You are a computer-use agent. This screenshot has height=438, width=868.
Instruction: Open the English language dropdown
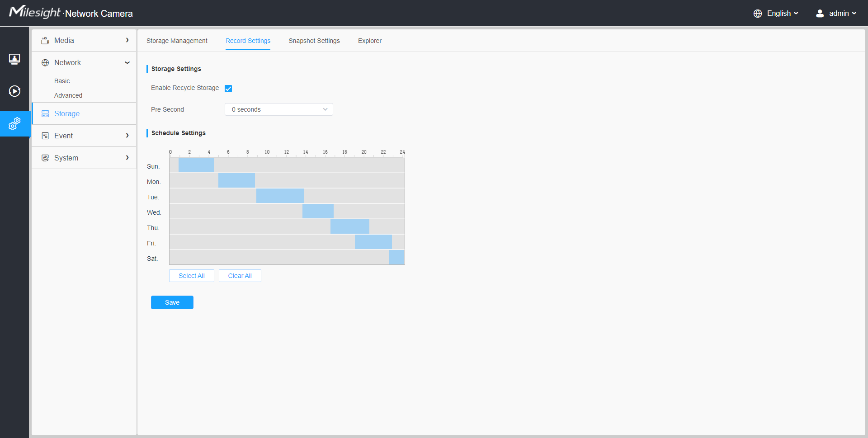[x=776, y=14]
